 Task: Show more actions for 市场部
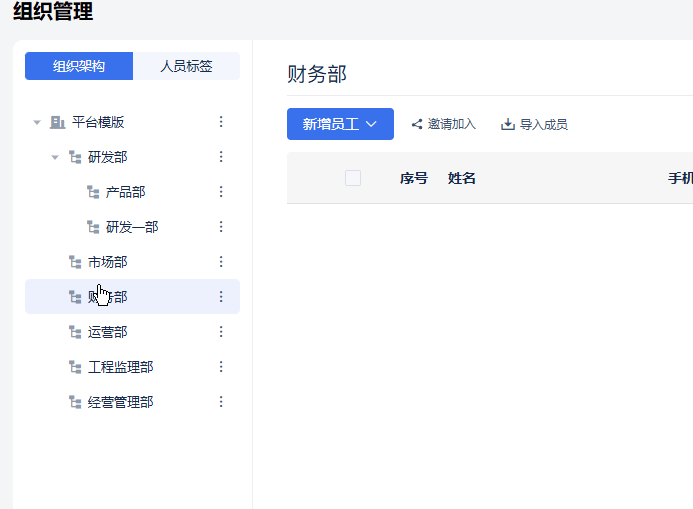tap(221, 262)
